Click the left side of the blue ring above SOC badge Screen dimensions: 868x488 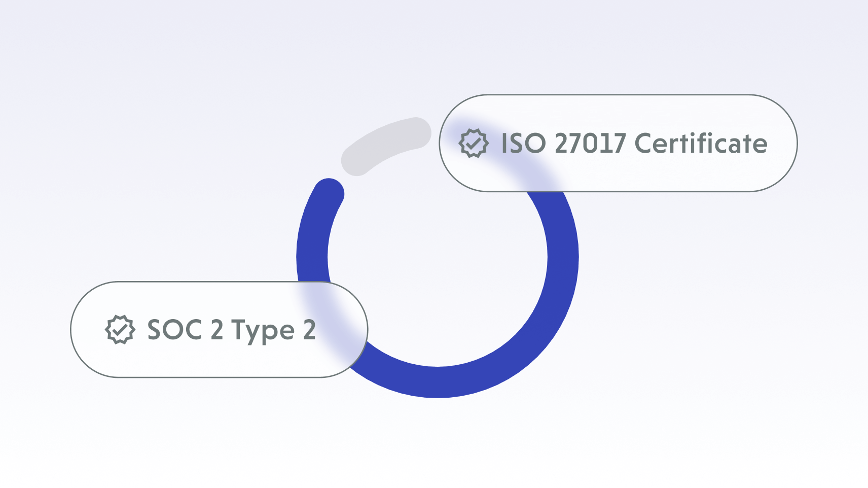coord(313,243)
